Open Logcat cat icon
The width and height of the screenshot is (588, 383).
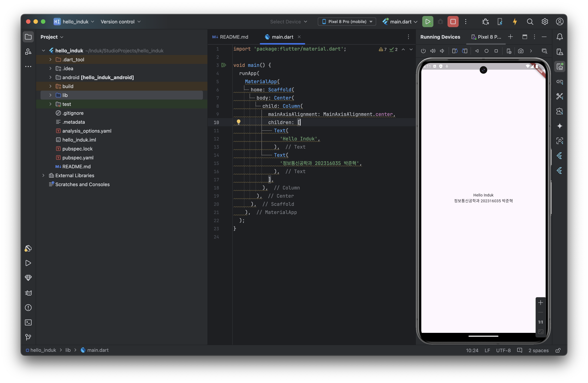pos(28,293)
